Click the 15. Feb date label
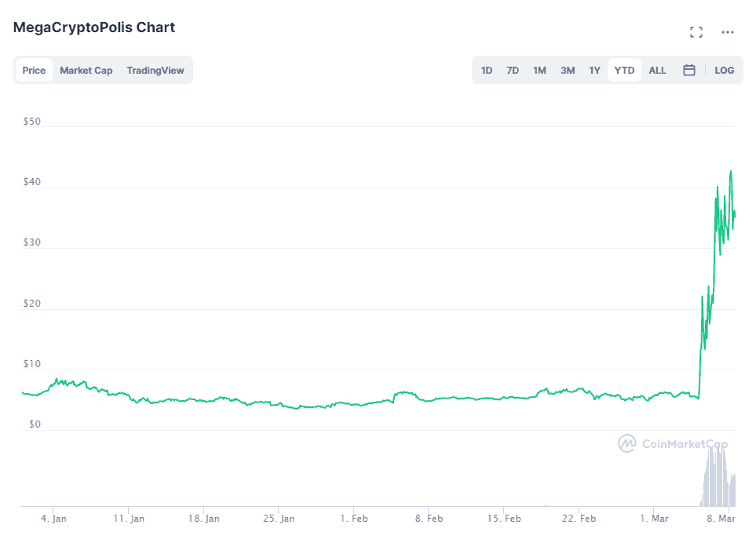756x539 pixels. [x=504, y=519]
